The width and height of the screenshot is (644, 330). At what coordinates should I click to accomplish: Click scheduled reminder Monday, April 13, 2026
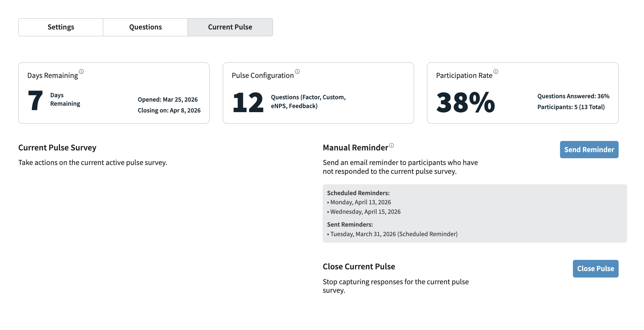pos(360,202)
